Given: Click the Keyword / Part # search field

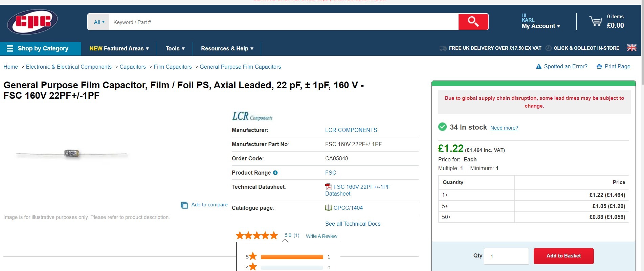Looking at the screenshot, I should (x=284, y=22).
